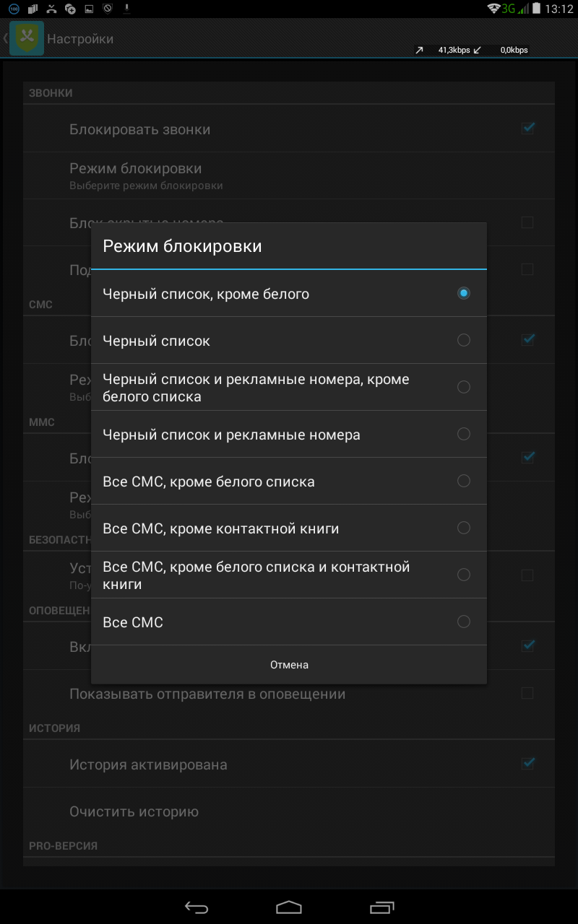Tap the back chevron beside app icon

pyautogui.click(x=6, y=39)
